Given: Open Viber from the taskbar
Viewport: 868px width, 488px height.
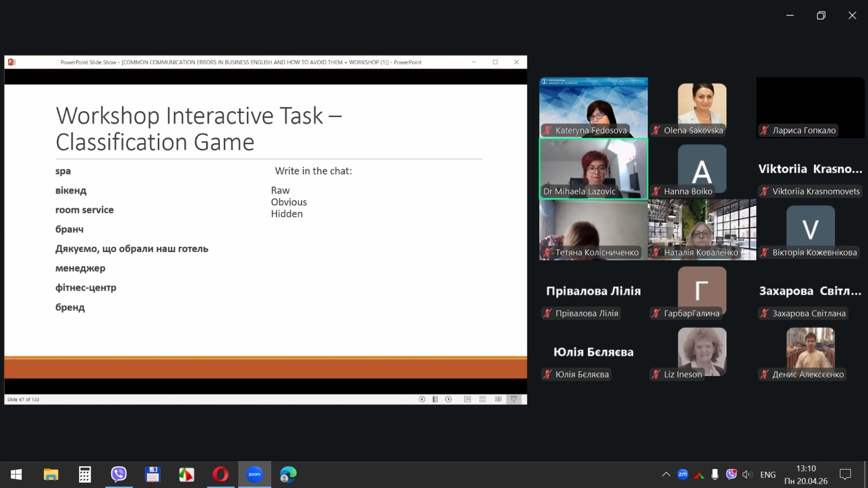Looking at the screenshot, I should click(119, 474).
